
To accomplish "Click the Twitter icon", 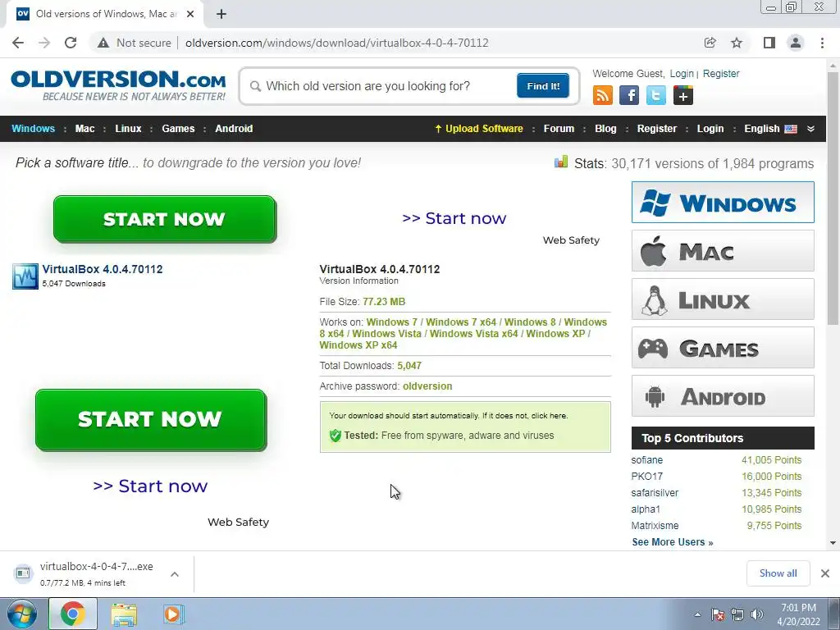I will (x=655, y=95).
